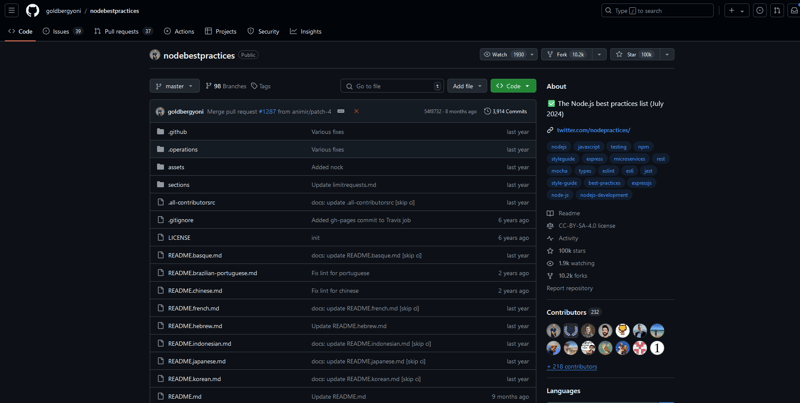Viewport: 800px width, 403px height.
Task: Click the 'Go to file' search field
Action: coord(391,86)
